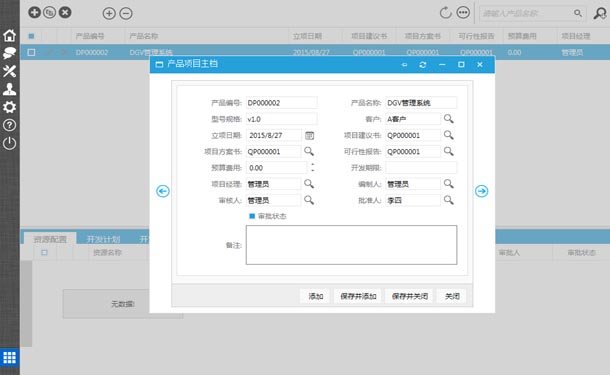Click the 立项日期 column header

pos(307,36)
